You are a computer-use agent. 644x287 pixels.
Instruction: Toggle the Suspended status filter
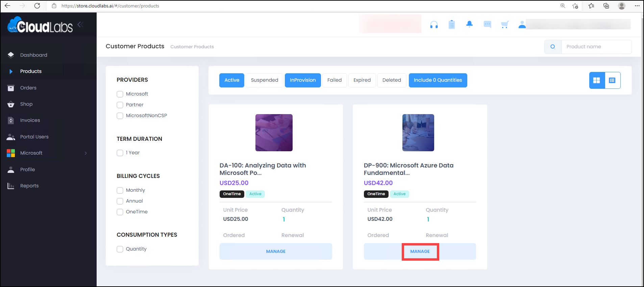(265, 80)
